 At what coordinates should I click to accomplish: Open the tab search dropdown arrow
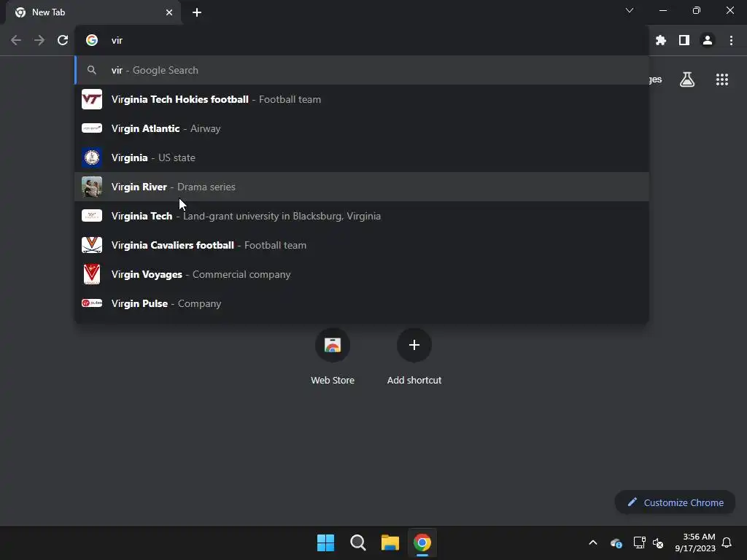630,10
